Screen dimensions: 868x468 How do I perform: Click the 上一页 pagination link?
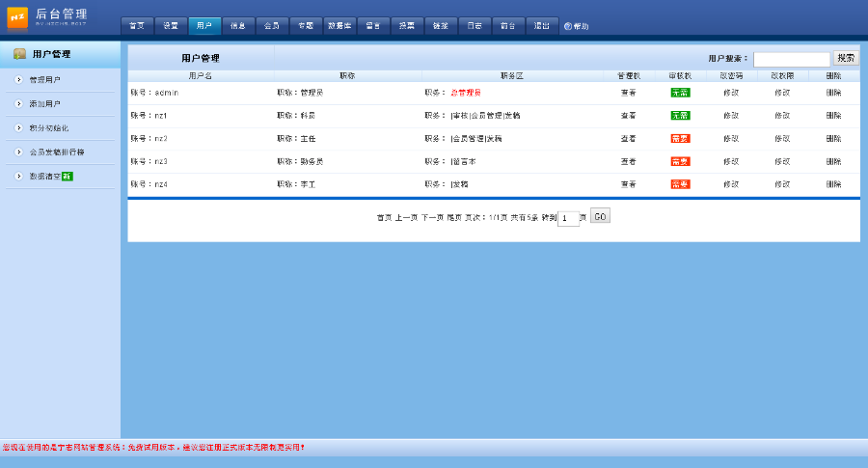(406, 218)
